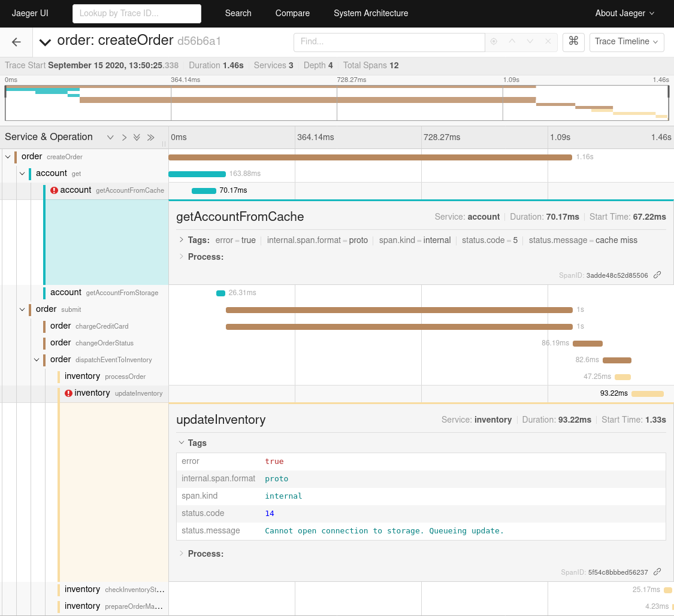Click error icon on account getAccountFromCache
The height and width of the screenshot is (616, 674).
pyautogui.click(x=54, y=190)
